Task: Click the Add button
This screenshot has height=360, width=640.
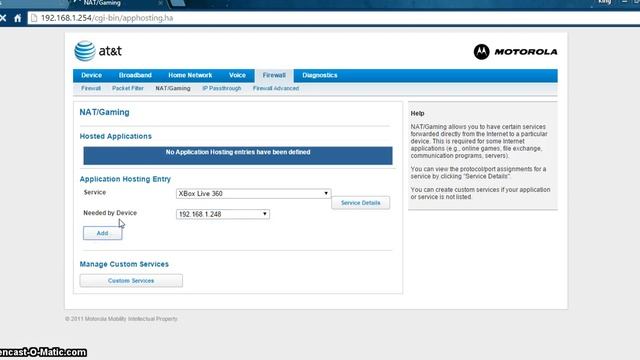Action: click(102, 233)
